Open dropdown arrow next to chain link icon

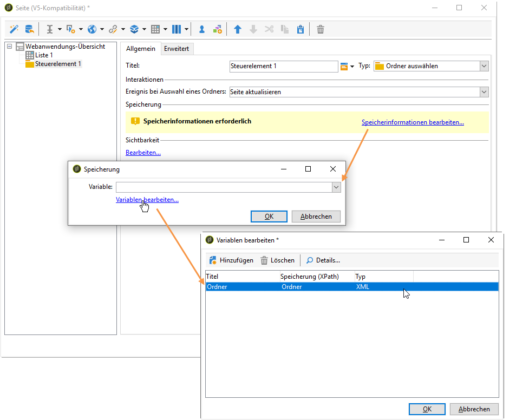pos(123,29)
